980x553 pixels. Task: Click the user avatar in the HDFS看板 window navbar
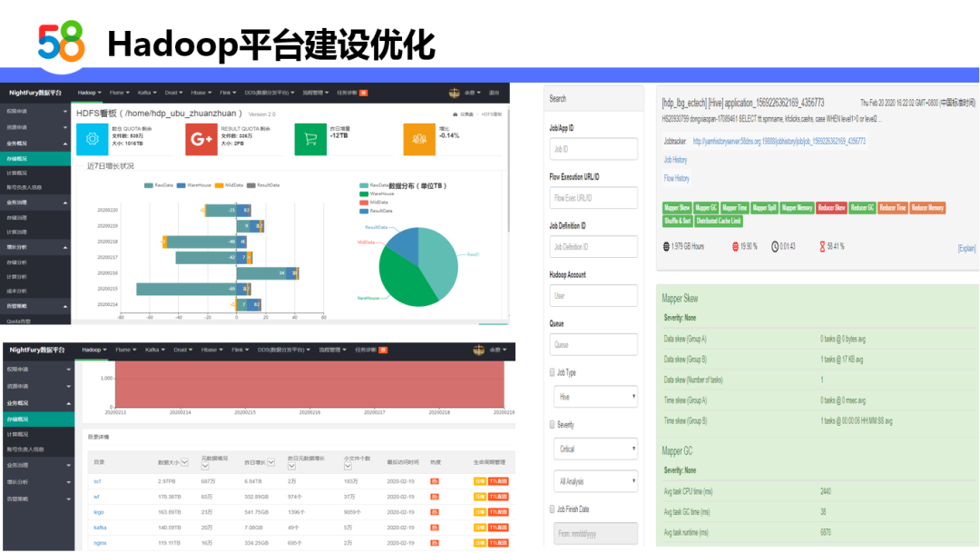pos(455,93)
